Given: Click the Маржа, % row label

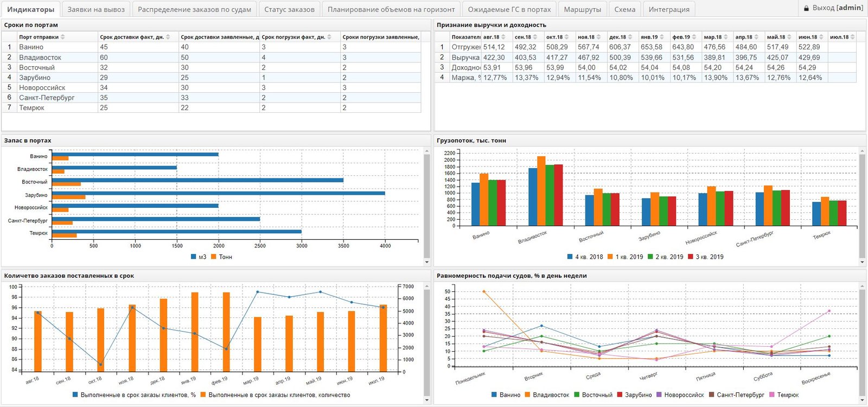Looking at the screenshot, I should tap(465, 78).
